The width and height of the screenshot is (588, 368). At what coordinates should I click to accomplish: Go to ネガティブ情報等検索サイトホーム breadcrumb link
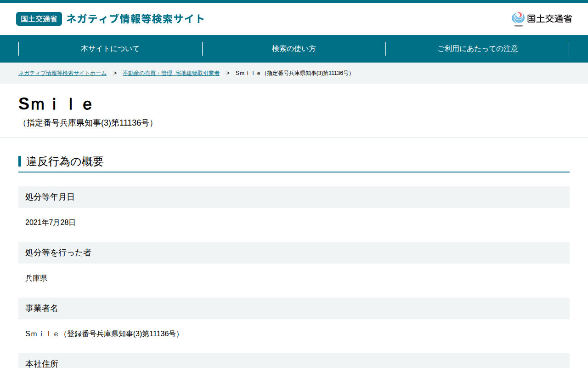coord(62,73)
